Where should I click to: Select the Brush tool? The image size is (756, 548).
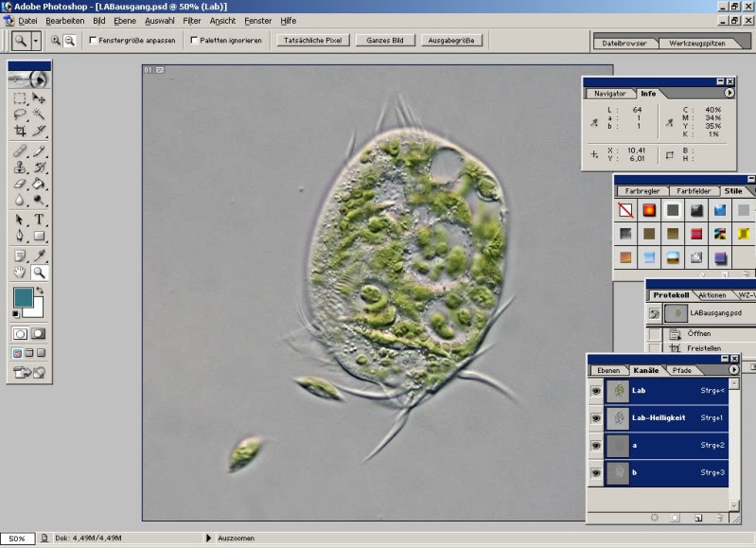[x=39, y=151]
